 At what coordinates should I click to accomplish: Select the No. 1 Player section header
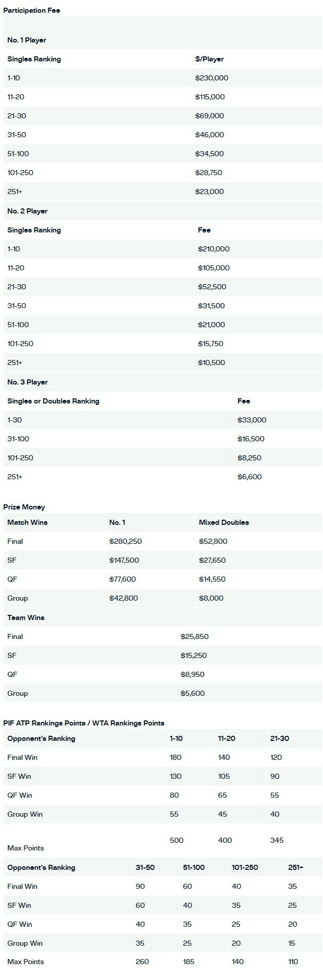coord(27,40)
